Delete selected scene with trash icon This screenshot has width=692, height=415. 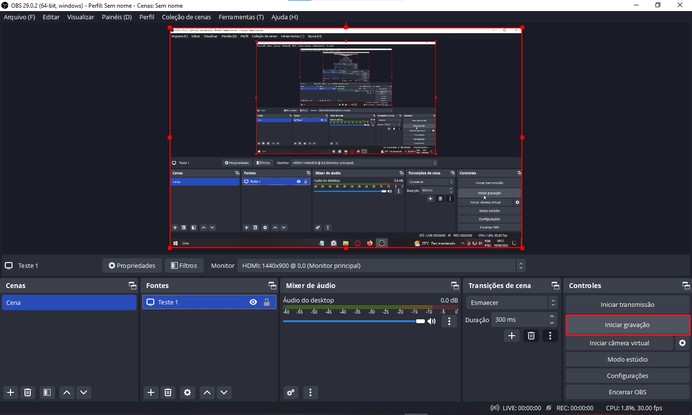tap(27, 392)
